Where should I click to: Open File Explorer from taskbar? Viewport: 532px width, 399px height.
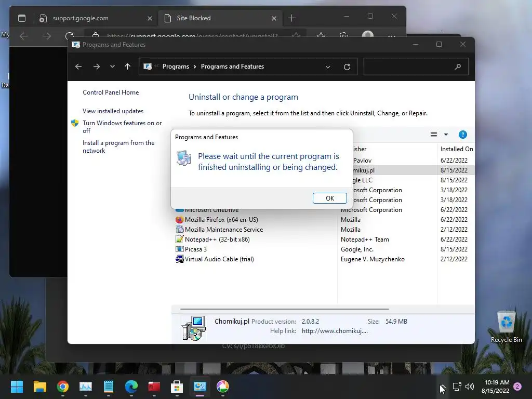click(39, 387)
